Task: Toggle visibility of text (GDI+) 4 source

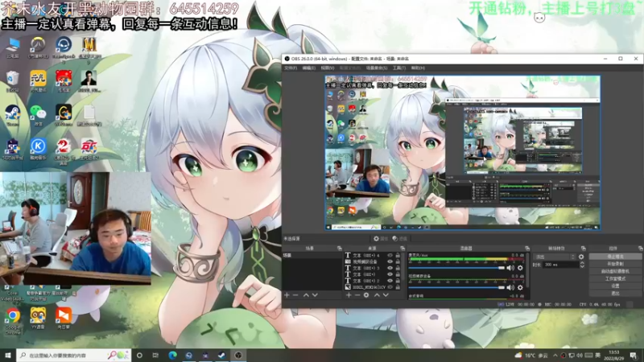Action: tap(390, 255)
